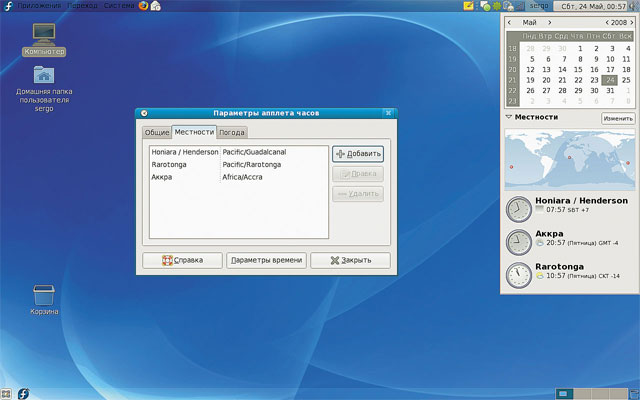Select May 31 in the calendar
Image resolution: width=640 pixels, height=400 pixels.
pos(610,91)
